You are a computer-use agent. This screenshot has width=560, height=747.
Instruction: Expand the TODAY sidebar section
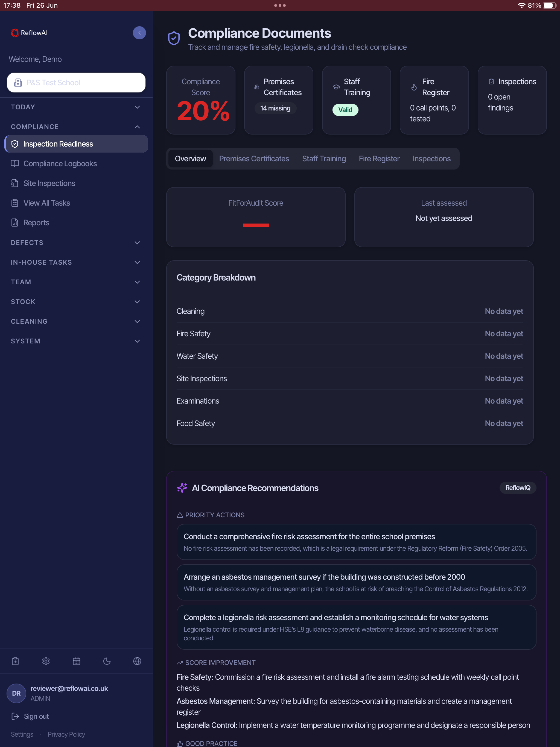pyautogui.click(x=76, y=107)
